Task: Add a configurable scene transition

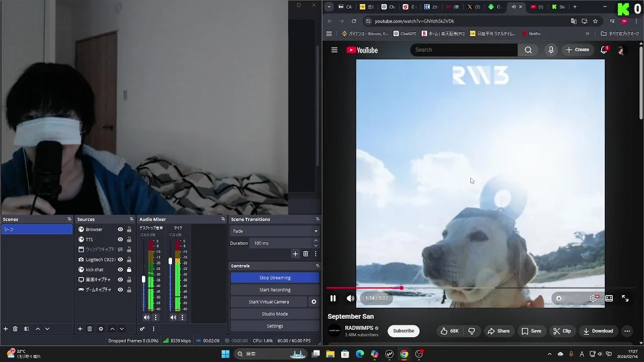Action: (295, 254)
